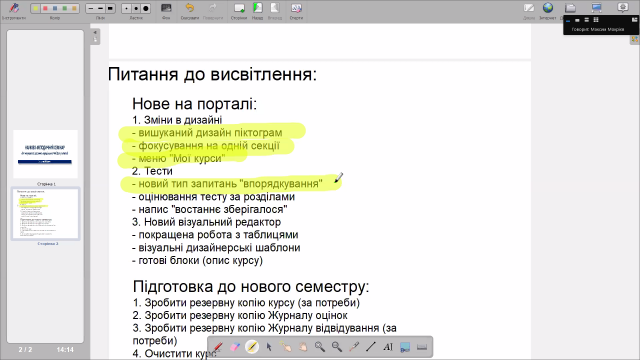Select the laser pointer tool

click(354, 347)
